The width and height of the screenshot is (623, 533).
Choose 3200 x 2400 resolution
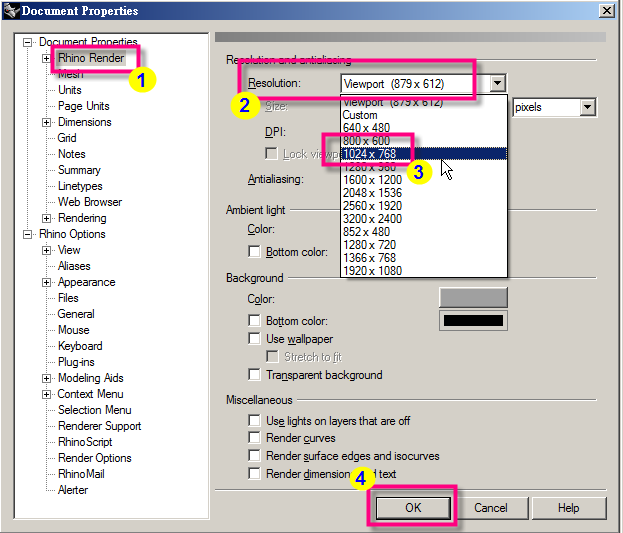424,219
